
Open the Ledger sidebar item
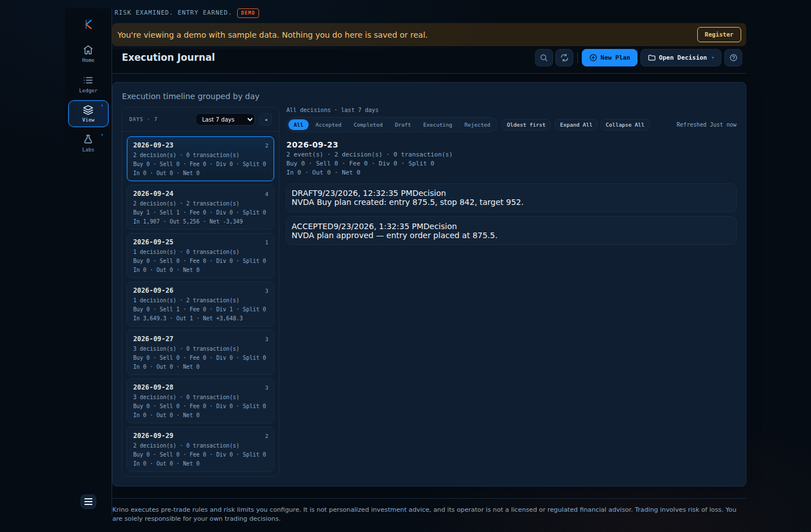click(88, 84)
